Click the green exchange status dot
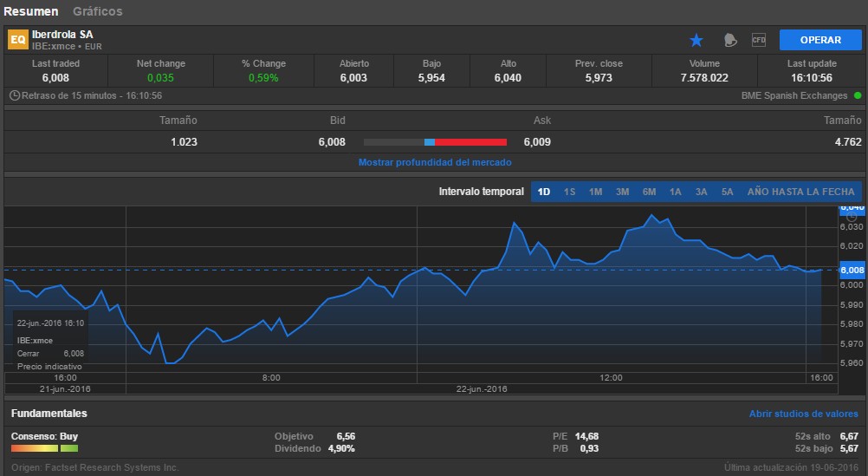 click(858, 95)
